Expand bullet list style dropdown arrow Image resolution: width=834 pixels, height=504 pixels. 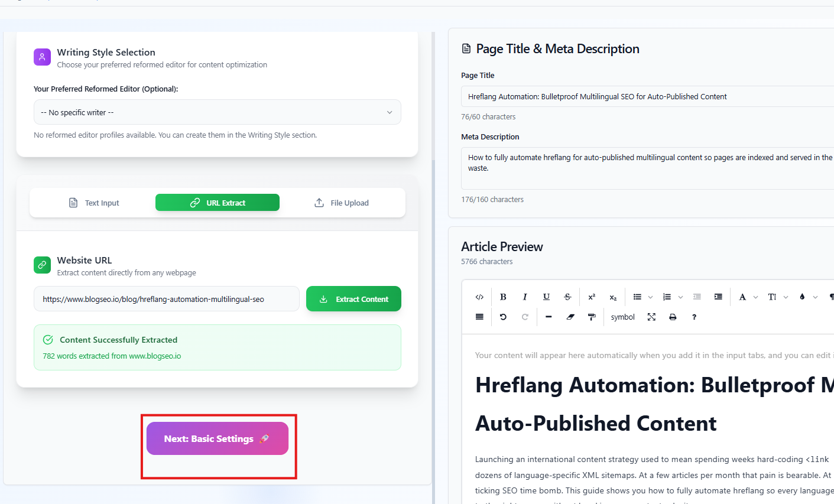[650, 297]
